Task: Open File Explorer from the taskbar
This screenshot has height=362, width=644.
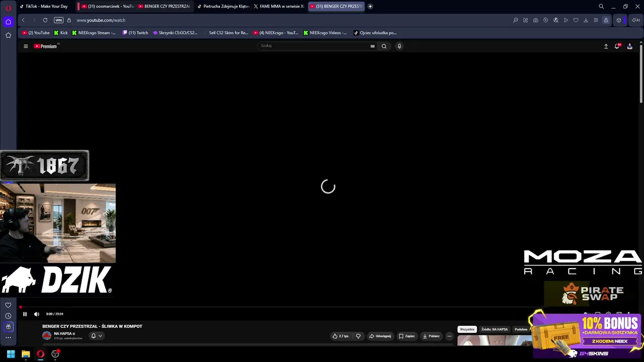Action: click(x=26, y=354)
